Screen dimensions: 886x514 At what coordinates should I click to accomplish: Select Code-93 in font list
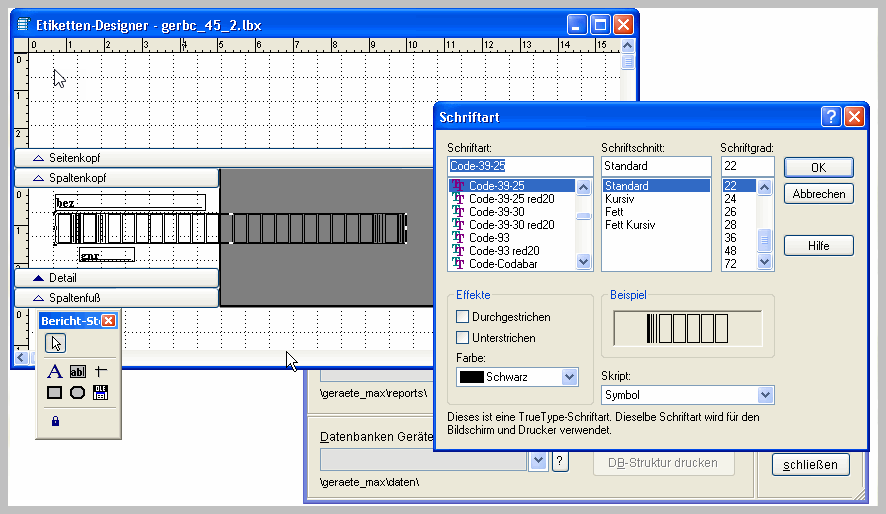[x=490, y=238]
